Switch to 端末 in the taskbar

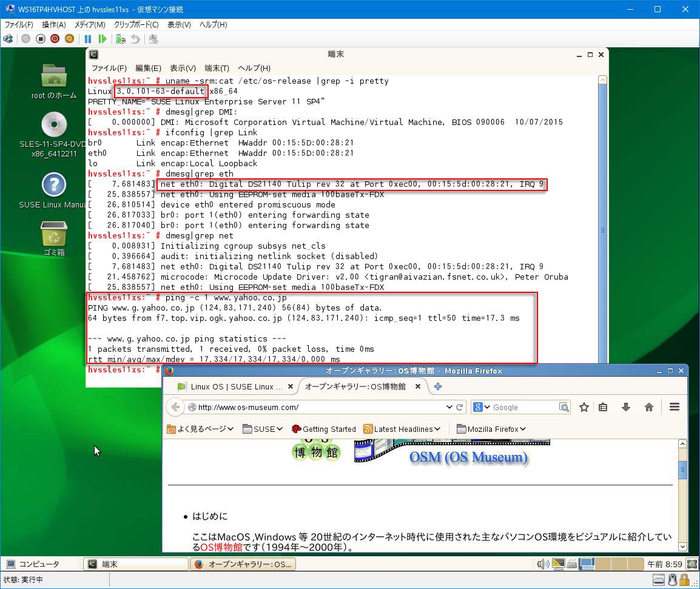(135, 564)
